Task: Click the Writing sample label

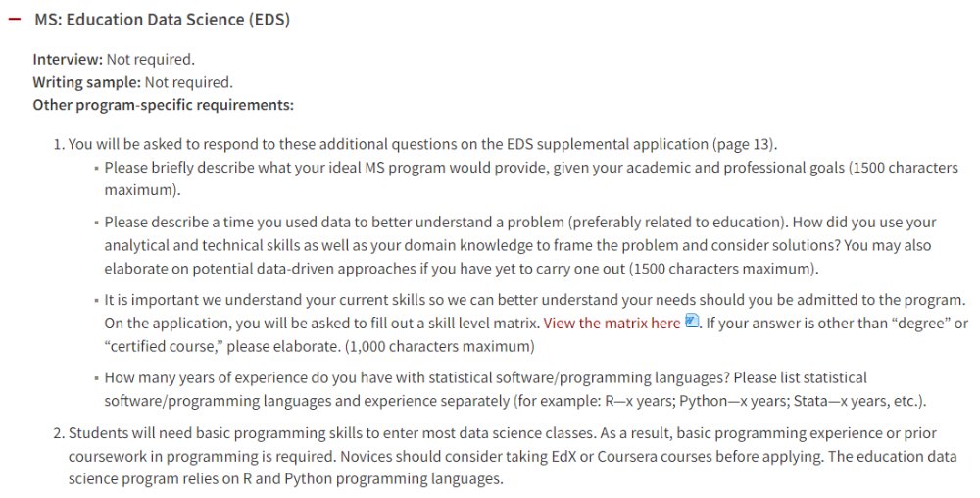Action: 87,82
